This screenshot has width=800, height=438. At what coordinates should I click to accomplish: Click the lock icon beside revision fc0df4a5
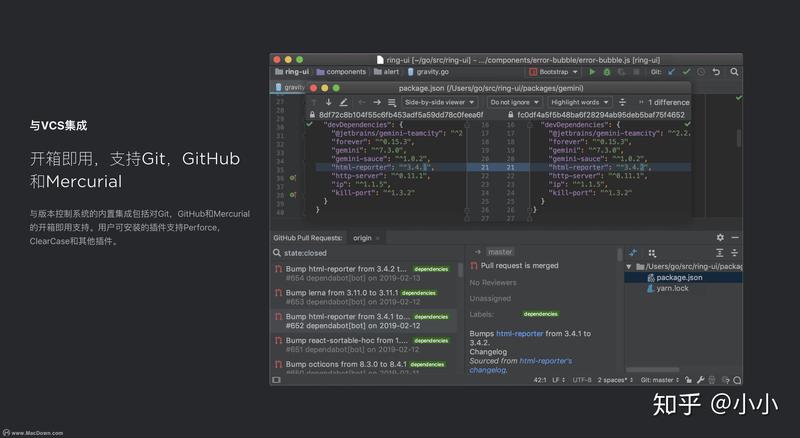(x=510, y=115)
